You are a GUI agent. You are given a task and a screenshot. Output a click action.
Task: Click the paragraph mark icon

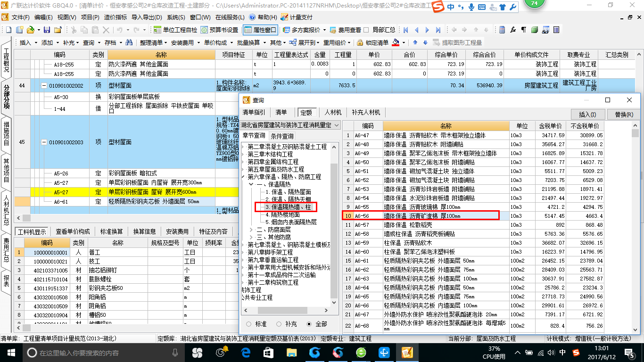pyautogui.click(x=523, y=30)
